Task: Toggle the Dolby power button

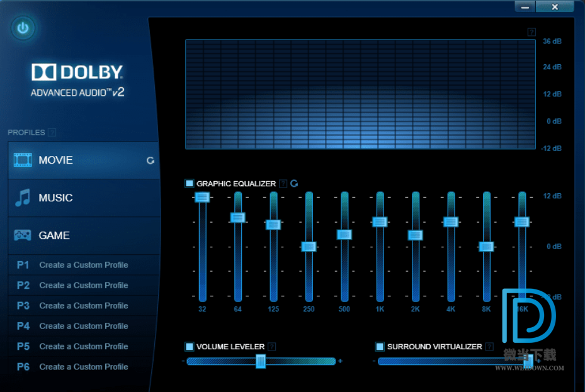Action: 23,28
